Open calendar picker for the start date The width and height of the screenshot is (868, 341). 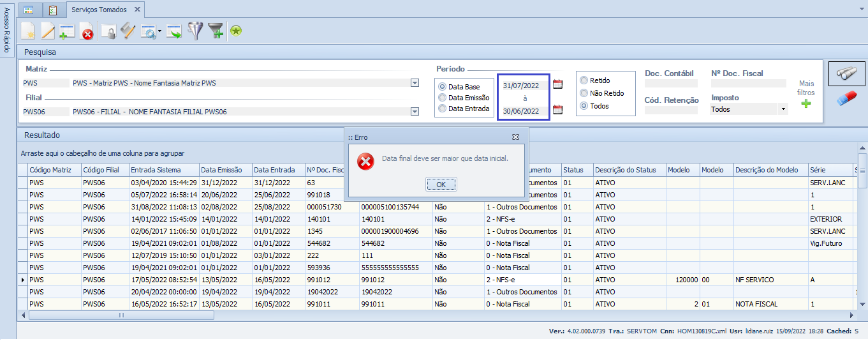(557, 85)
